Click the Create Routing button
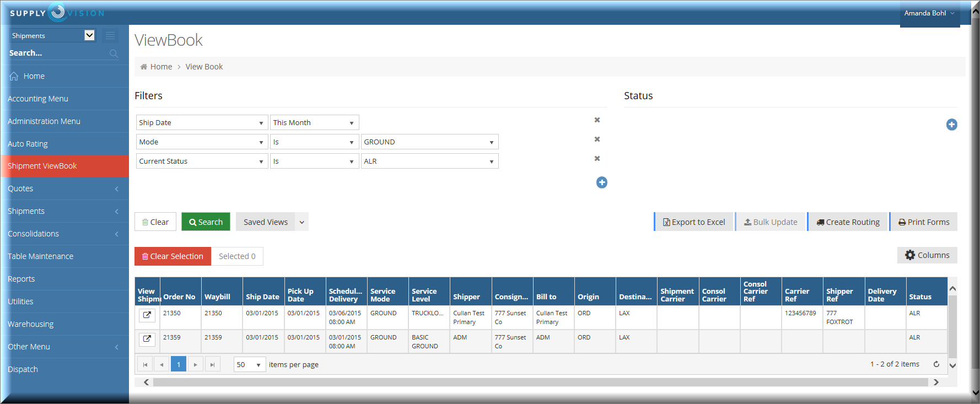Viewport: 980px width, 404px height. [x=848, y=222]
